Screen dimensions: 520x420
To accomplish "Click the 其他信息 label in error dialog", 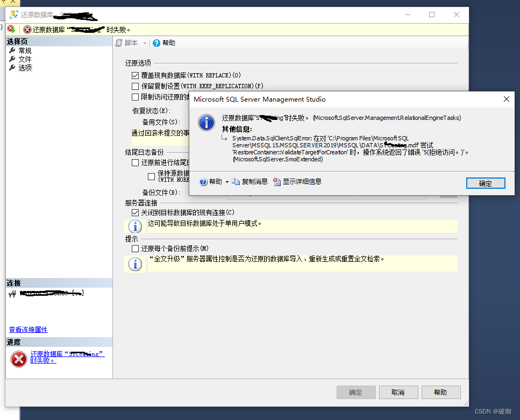I will point(237,129).
